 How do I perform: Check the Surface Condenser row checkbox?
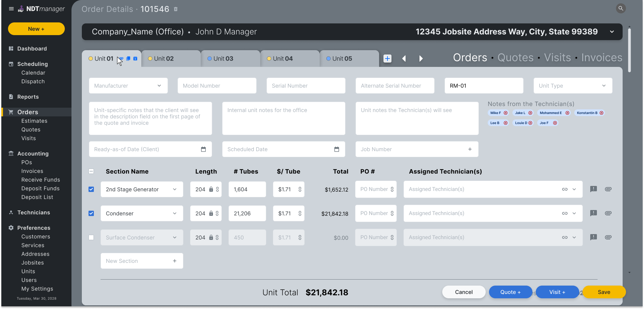pyautogui.click(x=91, y=237)
